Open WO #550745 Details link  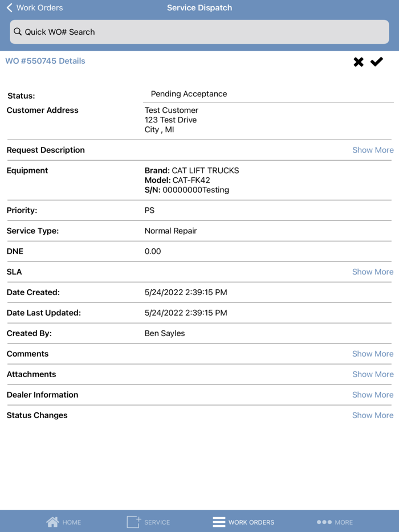pos(45,60)
